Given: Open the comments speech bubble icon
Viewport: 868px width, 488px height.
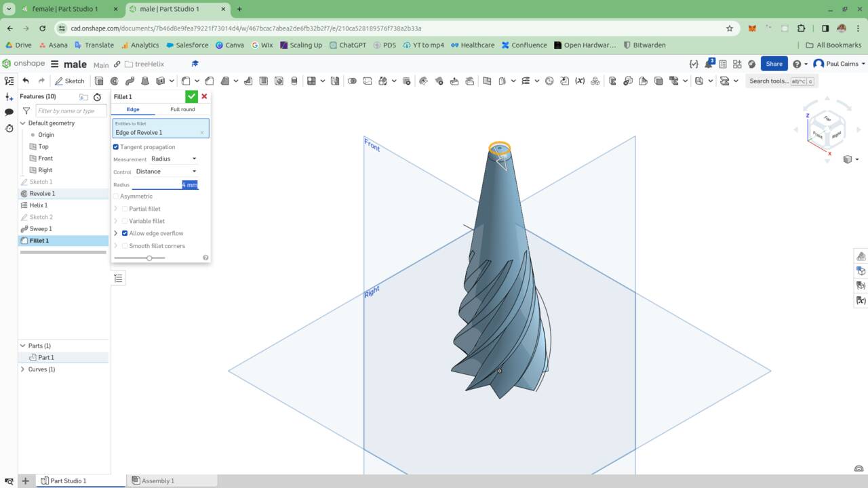Looking at the screenshot, I should [x=9, y=113].
